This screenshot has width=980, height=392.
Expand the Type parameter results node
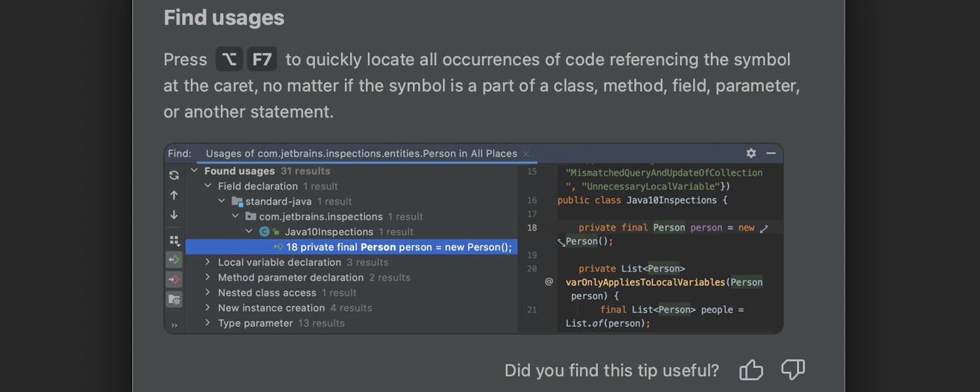coord(208,323)
